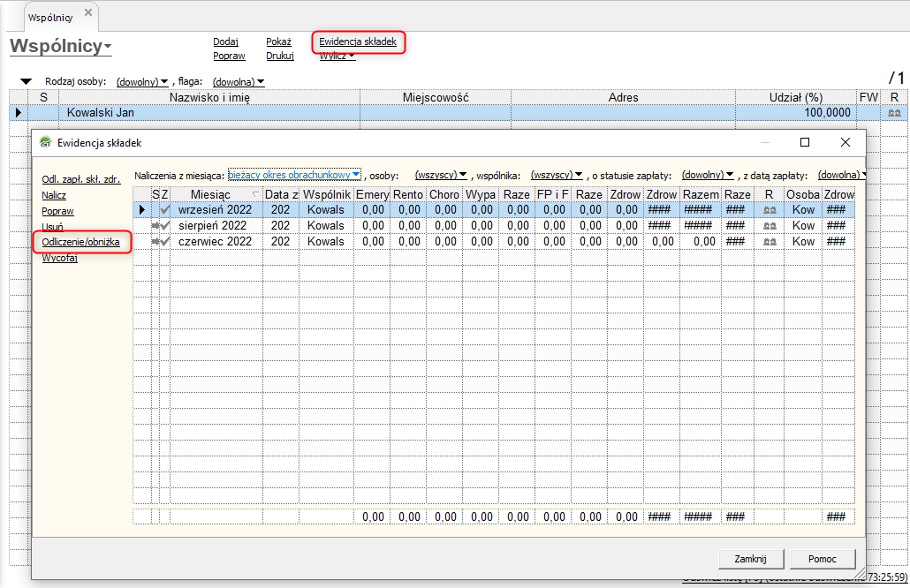Open bieżący okres obrachunkowy dropdown
The height and width of the screenshot is (588, 910).
click(x=294, y=175)
